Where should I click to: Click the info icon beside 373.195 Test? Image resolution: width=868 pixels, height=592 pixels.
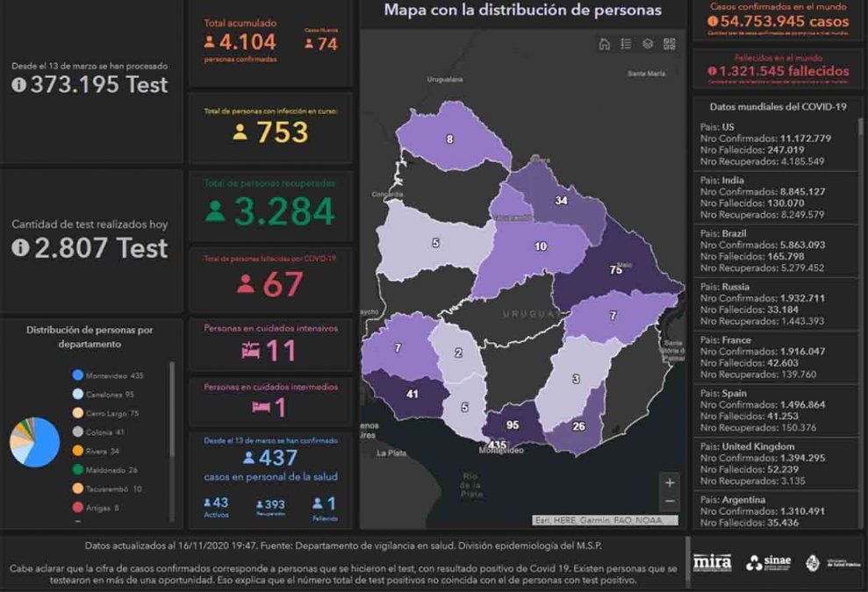[x=19, y=84]
